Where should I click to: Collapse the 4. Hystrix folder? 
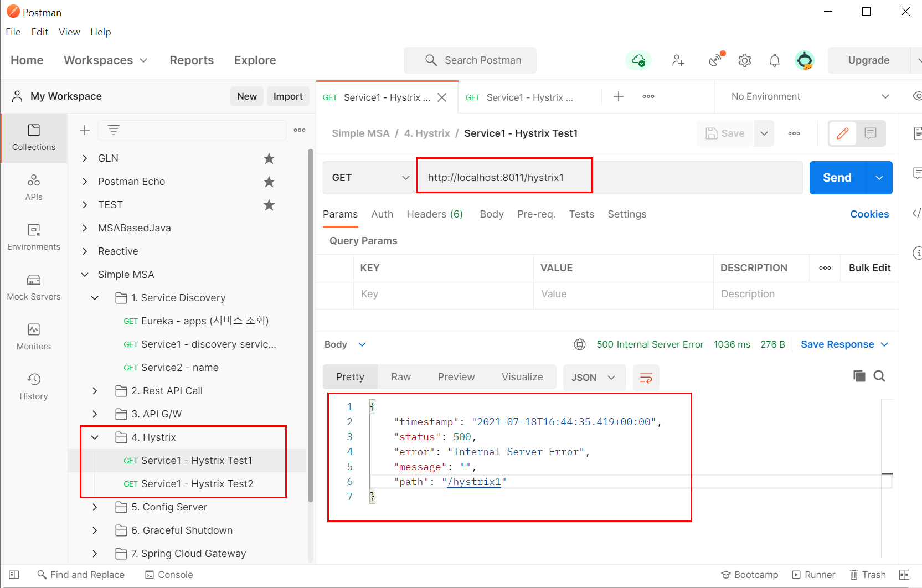point(95,437)
